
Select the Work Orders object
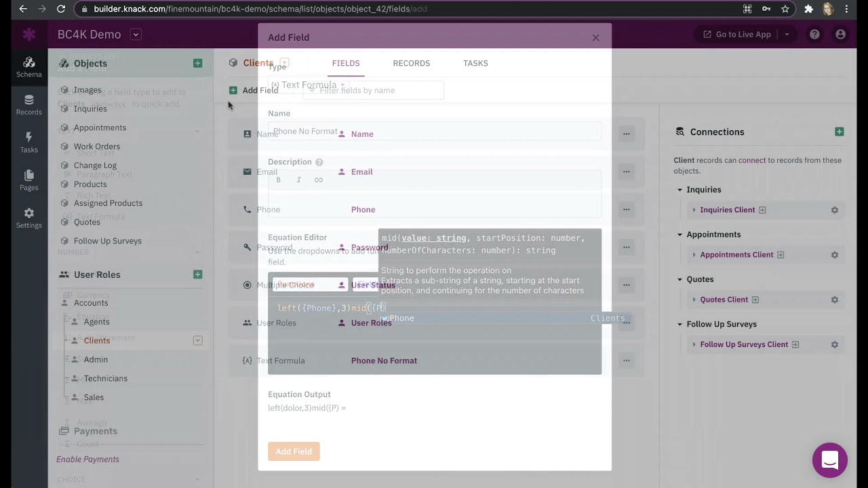97,146
